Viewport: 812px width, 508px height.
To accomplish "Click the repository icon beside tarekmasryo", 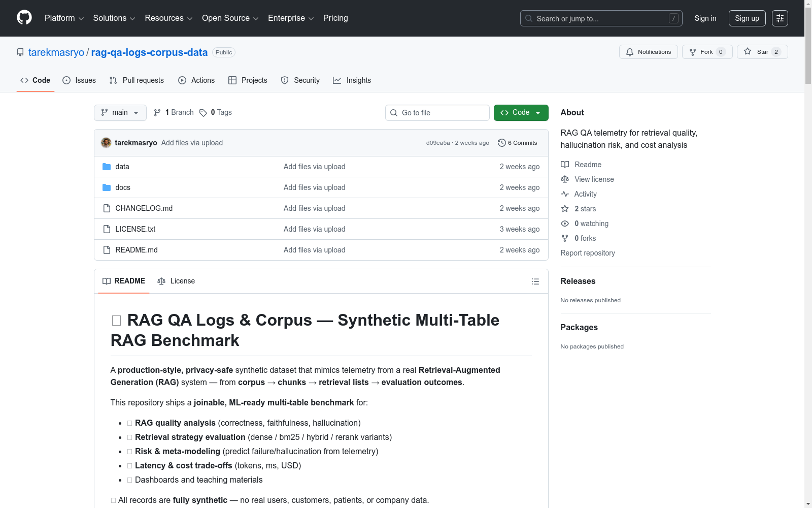I will click(20, 52).
